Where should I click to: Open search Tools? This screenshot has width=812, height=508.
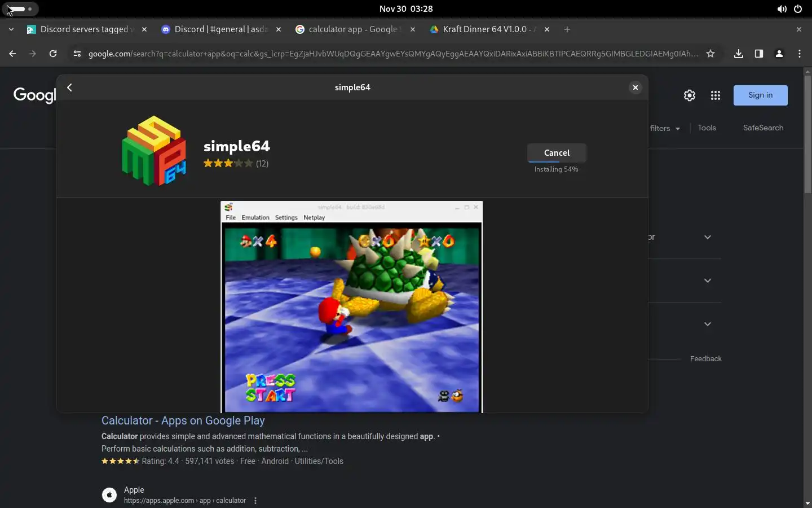707,128
